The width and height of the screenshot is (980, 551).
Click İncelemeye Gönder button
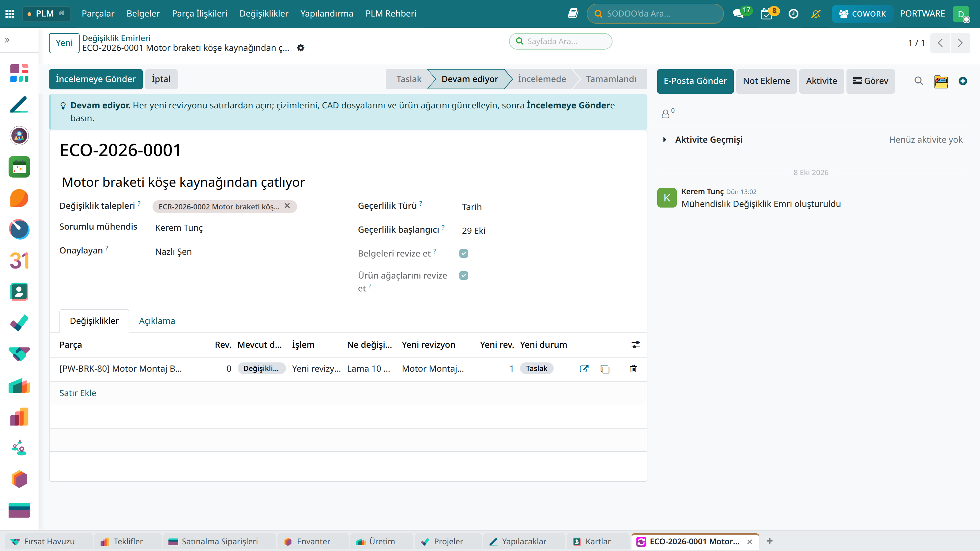[96, 79]
